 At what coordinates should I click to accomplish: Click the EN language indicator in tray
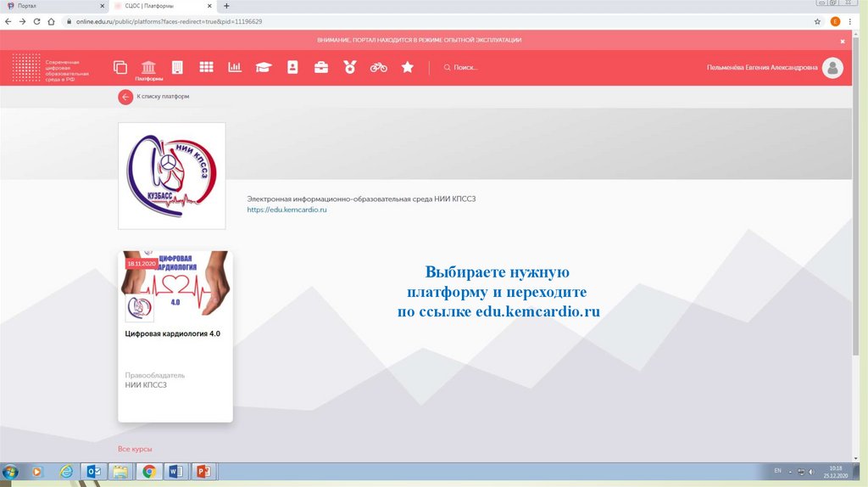(x=778, y=471)
